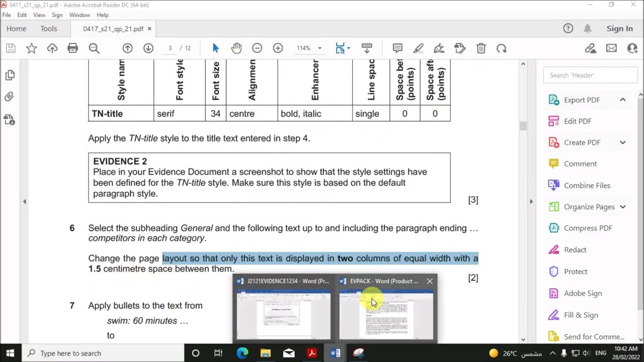Viewport: 644px width, 362px height.
Task: Open the Edit menu
Action: 22,15
